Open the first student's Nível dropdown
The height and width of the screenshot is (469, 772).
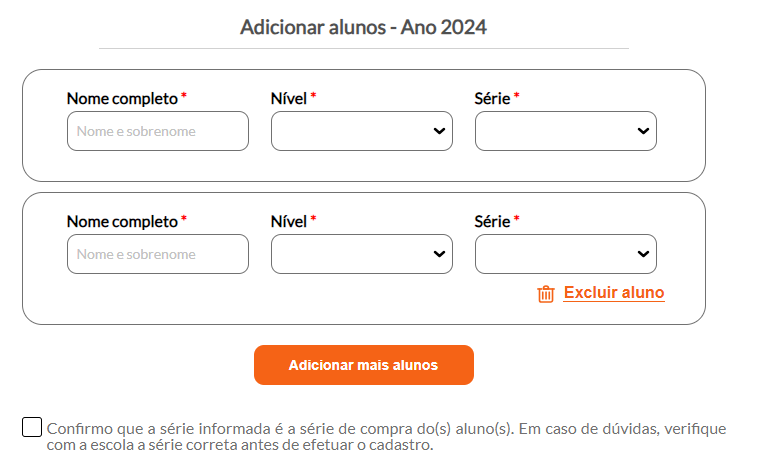[362, 131]
